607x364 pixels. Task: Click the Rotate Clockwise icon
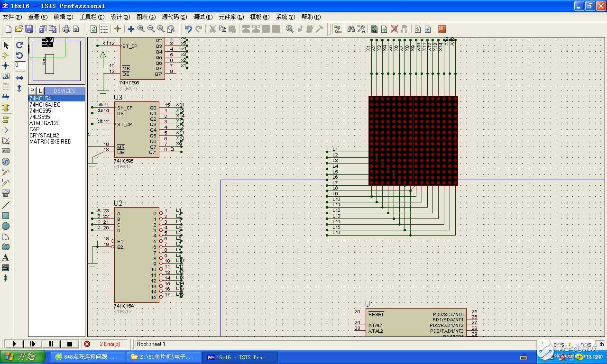pos(19,45)
